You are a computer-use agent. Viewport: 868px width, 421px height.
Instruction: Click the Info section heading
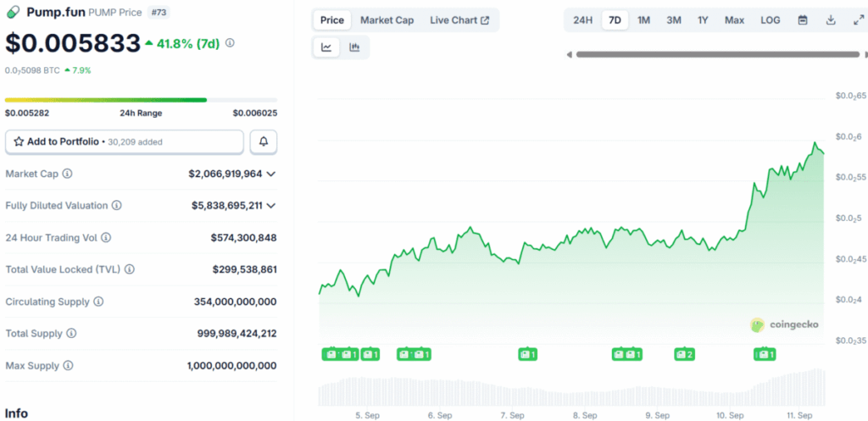click(x=16, y=413)
